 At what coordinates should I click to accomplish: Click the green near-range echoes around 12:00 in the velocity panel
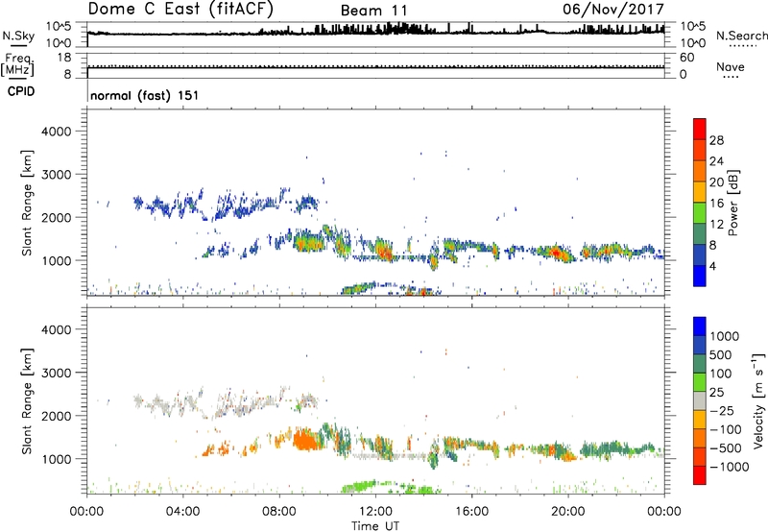click(x=387, y=487)
